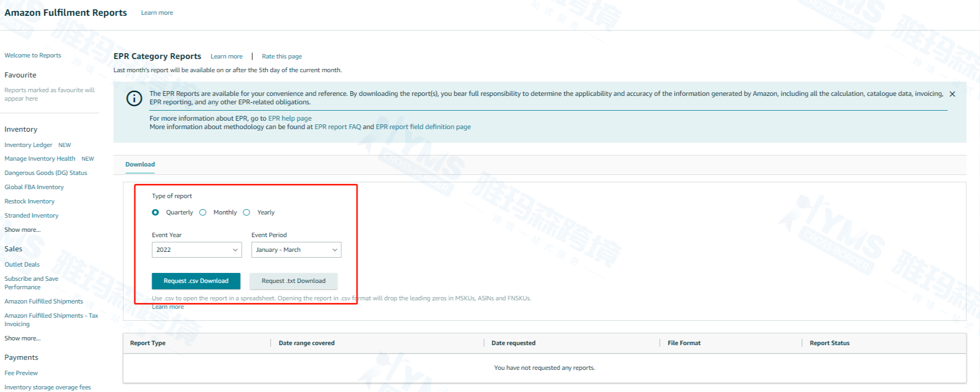Click the File Format column header
The width and height of the screenshot is (980, 392).
(x=684, y=343)
